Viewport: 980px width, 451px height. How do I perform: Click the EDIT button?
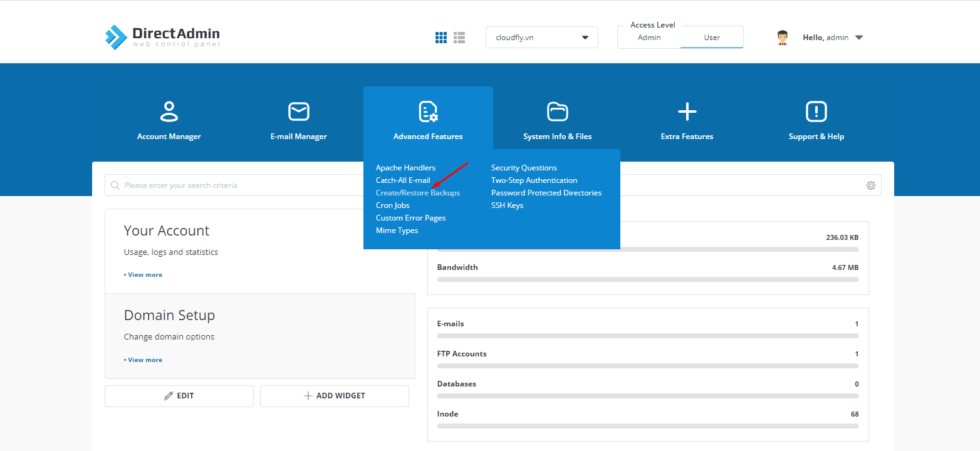click(x=179, y=396)
